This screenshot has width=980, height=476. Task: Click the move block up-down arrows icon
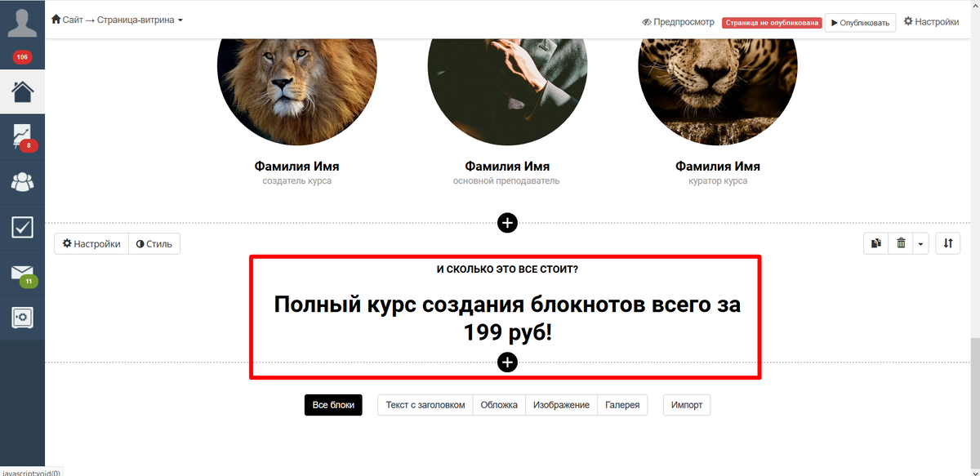(x=947, y=243)
